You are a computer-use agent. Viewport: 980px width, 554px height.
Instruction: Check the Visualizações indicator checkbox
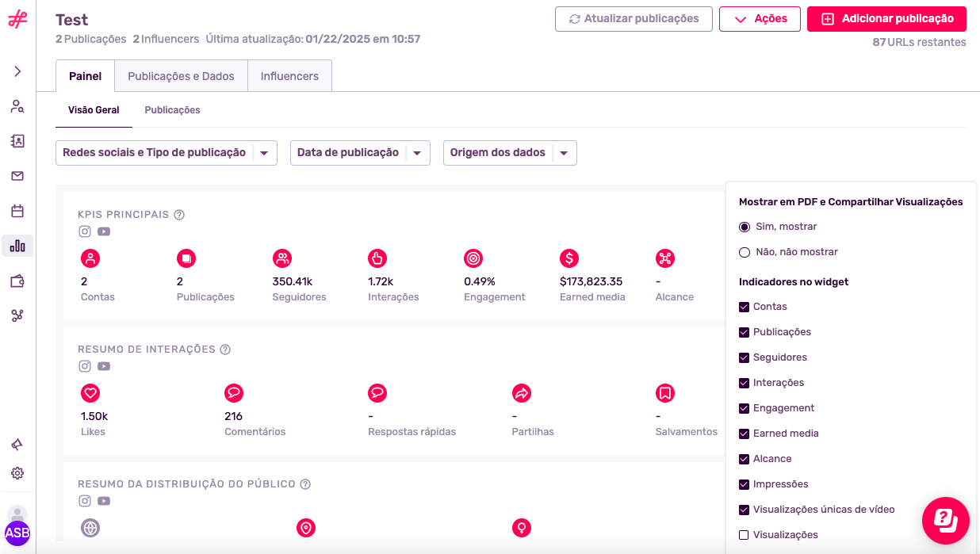[x=744, y=535]
